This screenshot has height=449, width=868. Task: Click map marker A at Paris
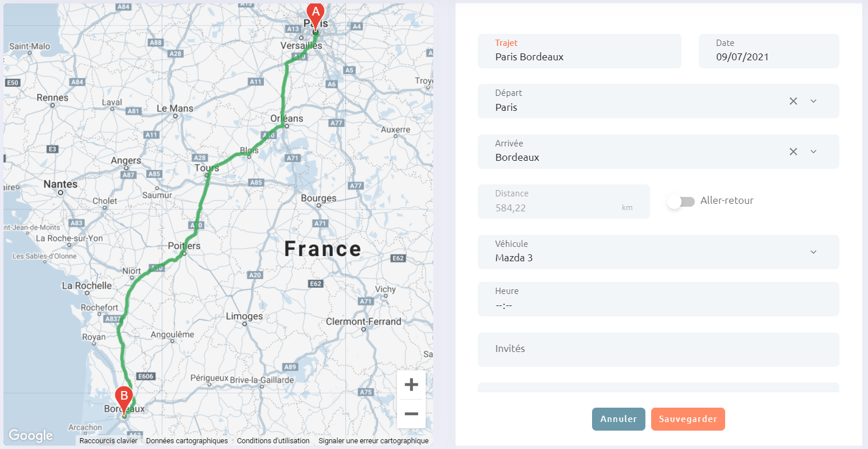pos(315,13)
